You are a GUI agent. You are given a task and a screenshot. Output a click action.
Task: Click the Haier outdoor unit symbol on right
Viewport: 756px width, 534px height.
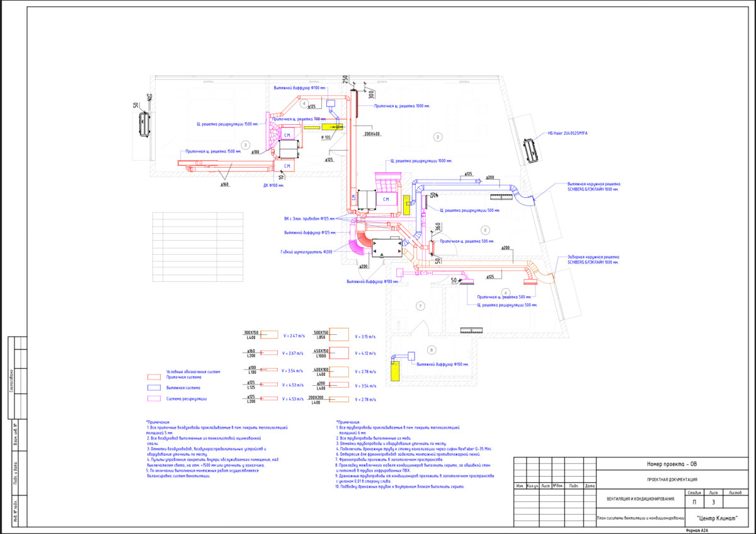[531, 151]
